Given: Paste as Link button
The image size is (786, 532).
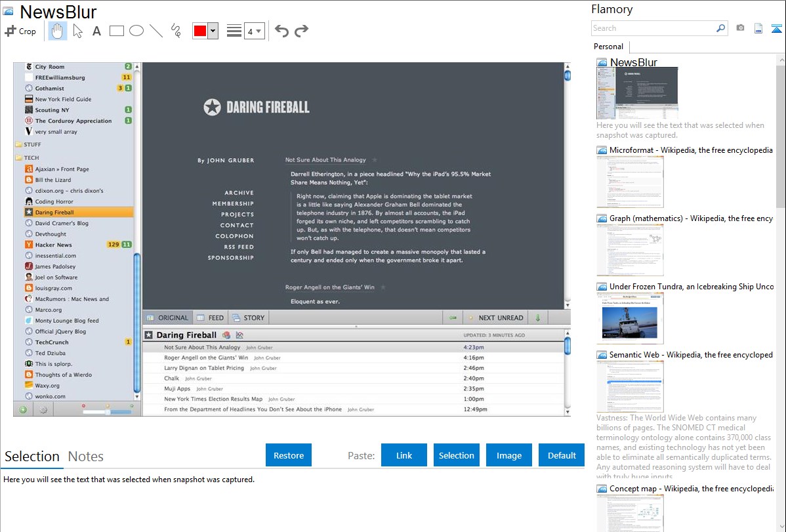Looking at the screenshot, I should [x=404, y=455].
